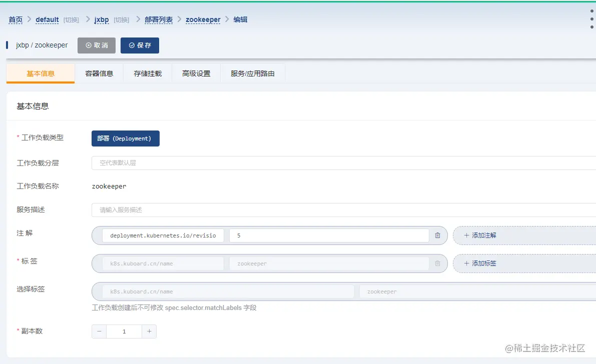Click the spec.selector.matchLabels hint text
596x364 pixels.
coord(174,308)
